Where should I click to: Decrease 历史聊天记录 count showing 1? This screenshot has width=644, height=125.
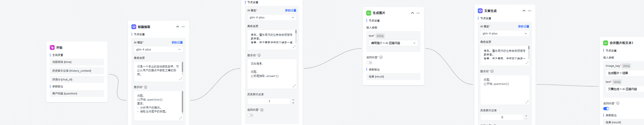[x=293, y=103]
